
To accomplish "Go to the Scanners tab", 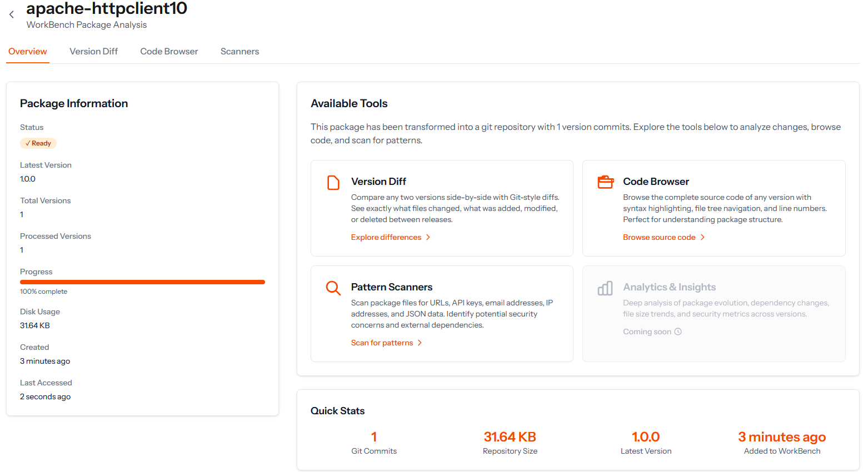I will (240, 52).
